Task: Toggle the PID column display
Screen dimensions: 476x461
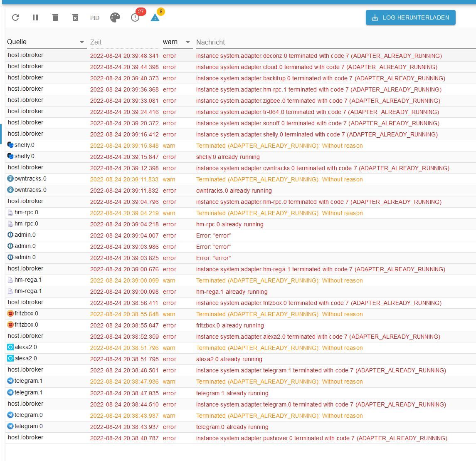Action: point(95,18)
